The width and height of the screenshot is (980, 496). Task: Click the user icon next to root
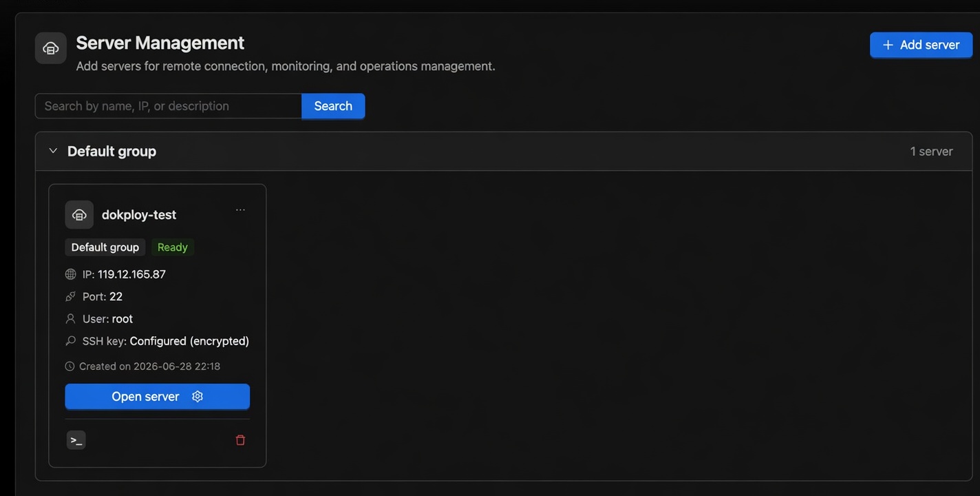[70, 319]
